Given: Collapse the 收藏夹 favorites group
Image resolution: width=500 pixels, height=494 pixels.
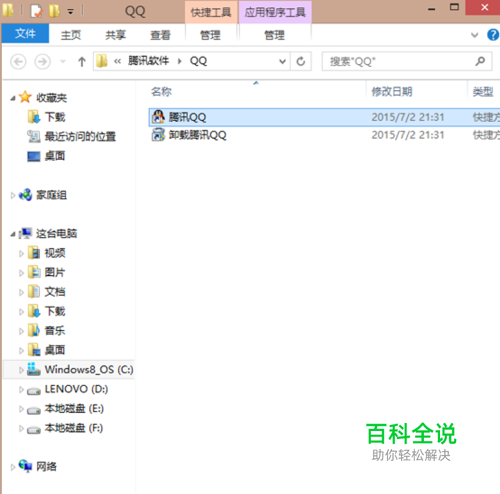Looking at the screenshot, I should click(x=13, y=98).
